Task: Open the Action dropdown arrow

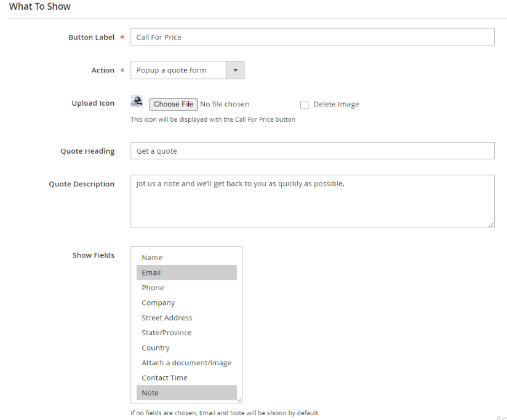Action: 235,70
